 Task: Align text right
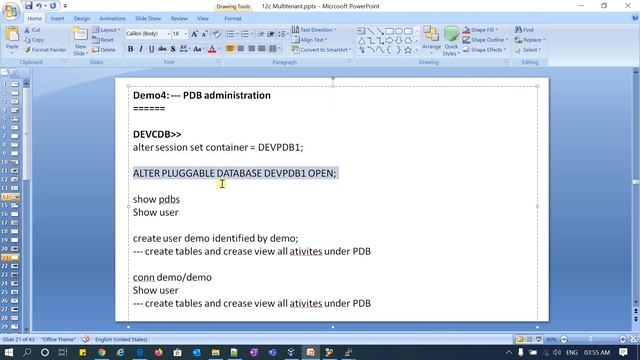251,49
